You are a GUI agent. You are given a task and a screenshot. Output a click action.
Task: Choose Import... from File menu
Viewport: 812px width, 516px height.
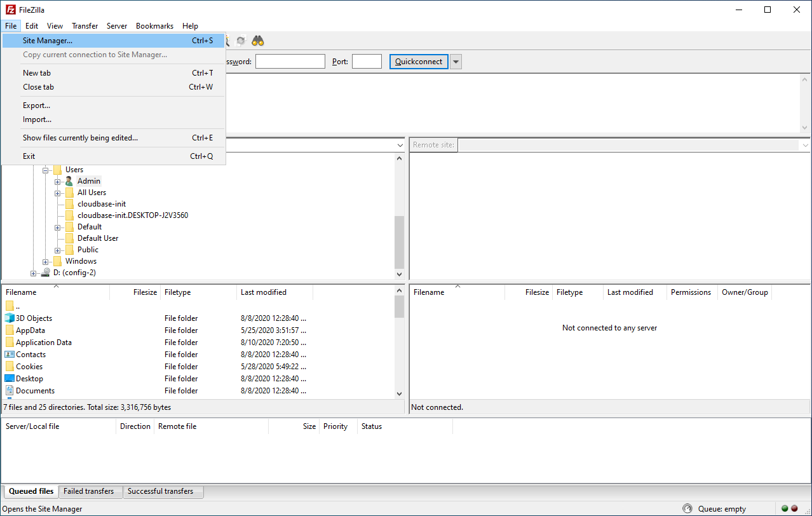pos(114,119)
